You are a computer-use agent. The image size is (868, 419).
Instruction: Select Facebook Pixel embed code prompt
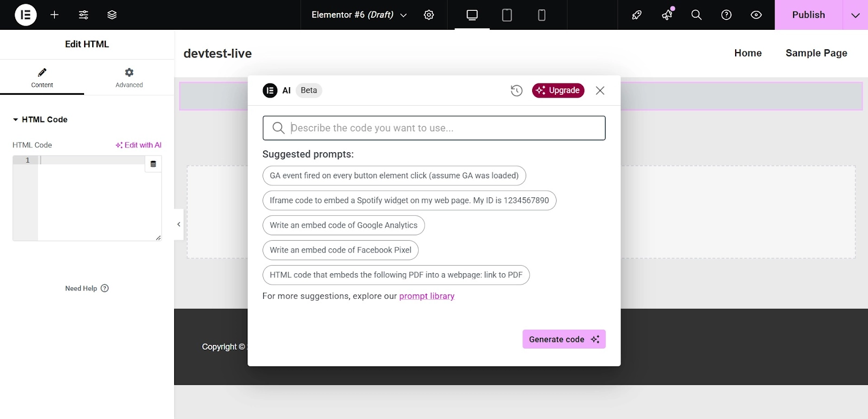340,250
